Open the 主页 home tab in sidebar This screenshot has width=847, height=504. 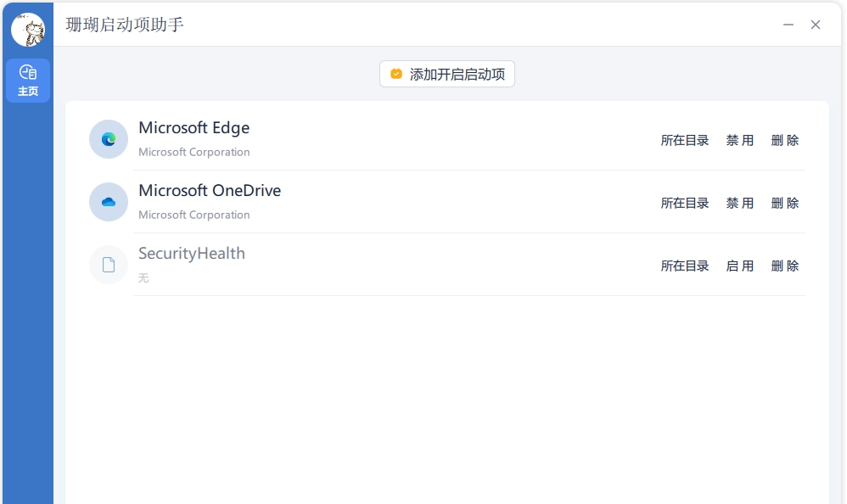[28, 81]
